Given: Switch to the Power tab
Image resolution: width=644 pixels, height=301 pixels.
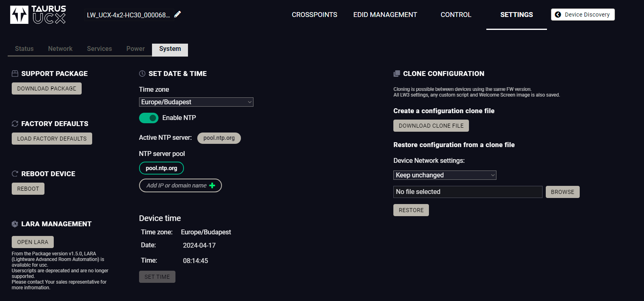Looking at the screenshot, I should pyautogui.click(x=135, y=49).
